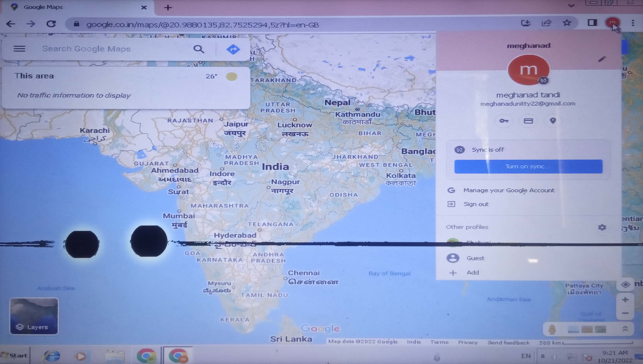Open payment methods card icon

(x=528, y=121)
